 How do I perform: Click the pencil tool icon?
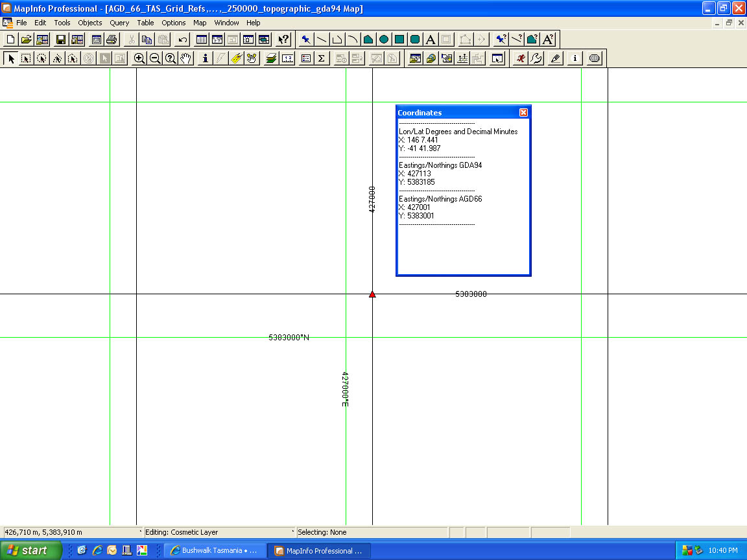(x=555, y=58)
